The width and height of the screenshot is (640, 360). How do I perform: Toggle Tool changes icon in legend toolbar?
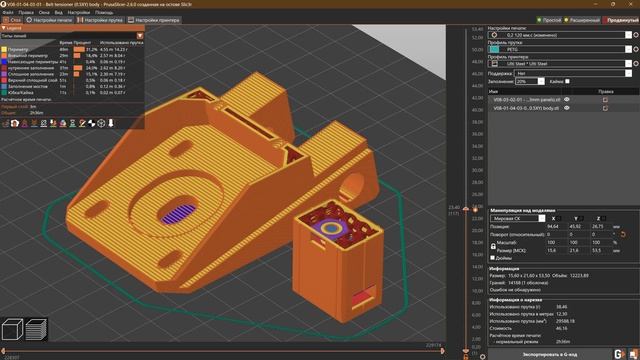53,123
